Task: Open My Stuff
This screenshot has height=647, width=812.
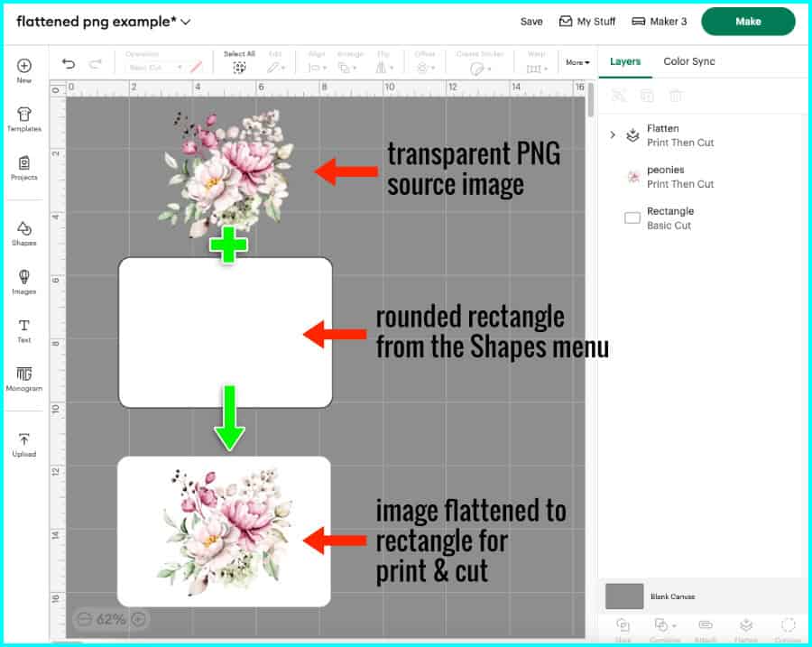Action: tap(587, 22)
